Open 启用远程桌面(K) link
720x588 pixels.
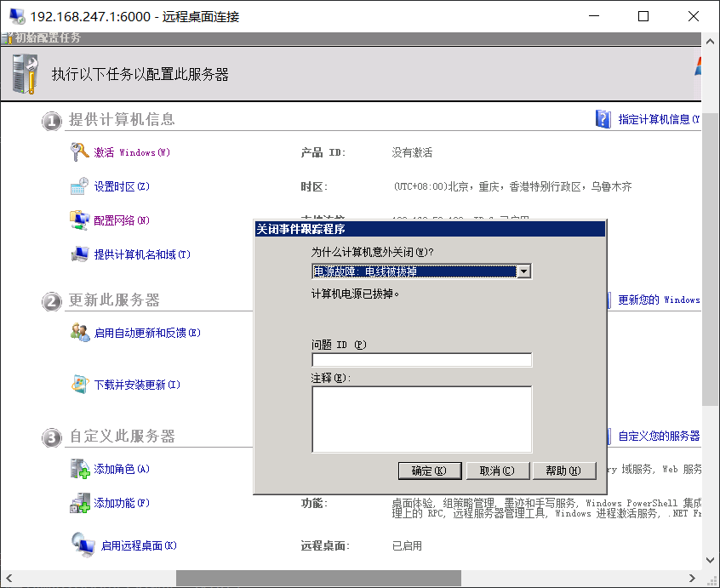point(139,545)
